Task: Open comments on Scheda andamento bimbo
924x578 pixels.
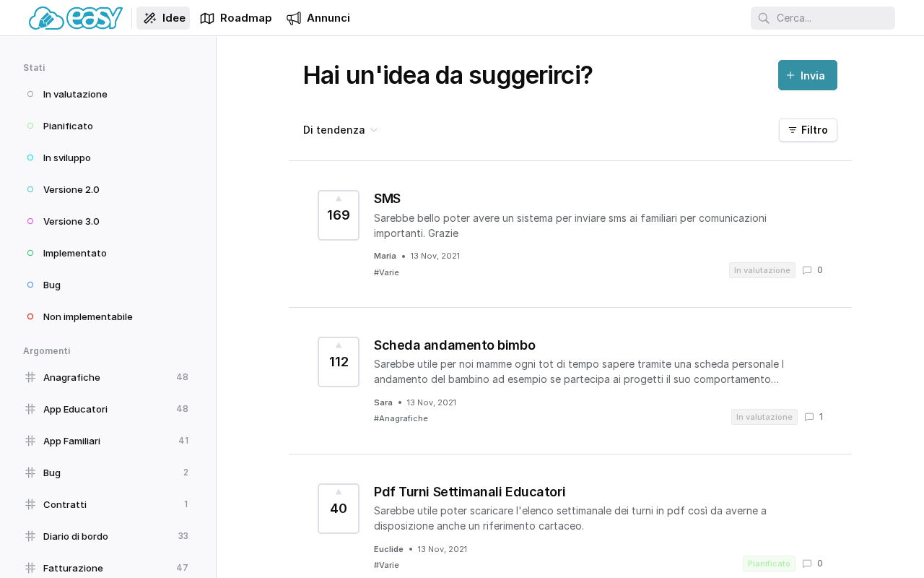Action: click(x=809, y=417)
